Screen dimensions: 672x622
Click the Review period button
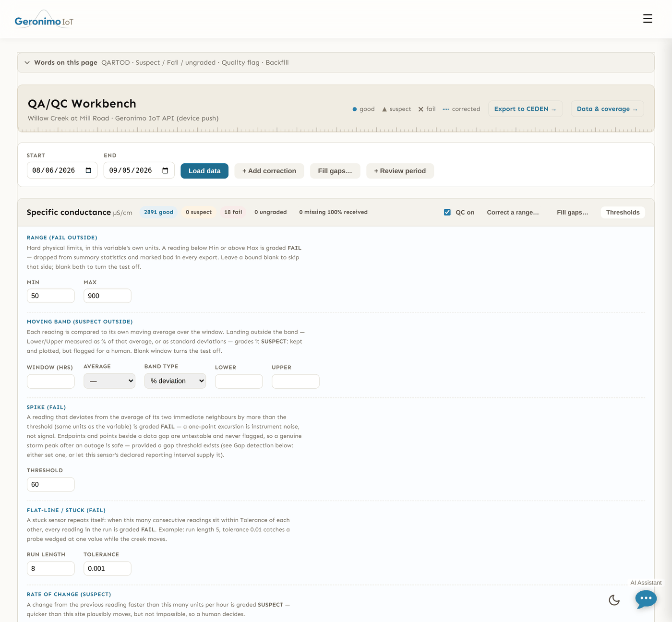pyautogui.click(x=400, y=171)
